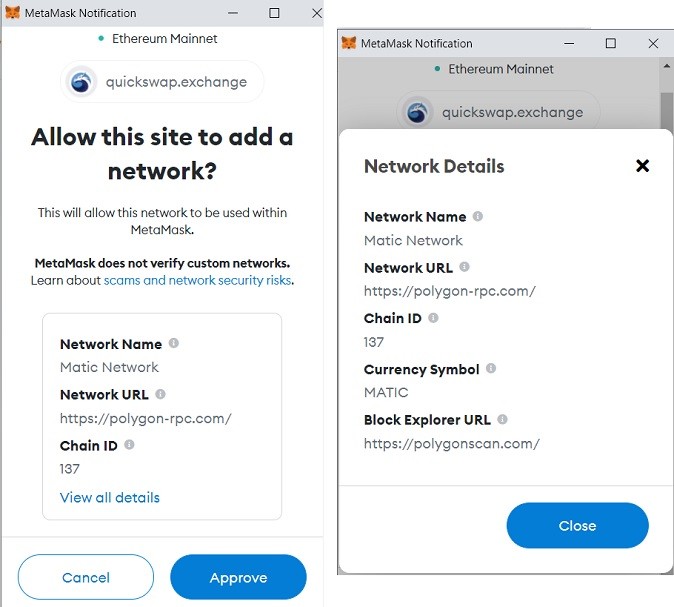This screenshot has height=607, width=674.
Task: Open scams and network security risks link
Action: coord(197,280)
